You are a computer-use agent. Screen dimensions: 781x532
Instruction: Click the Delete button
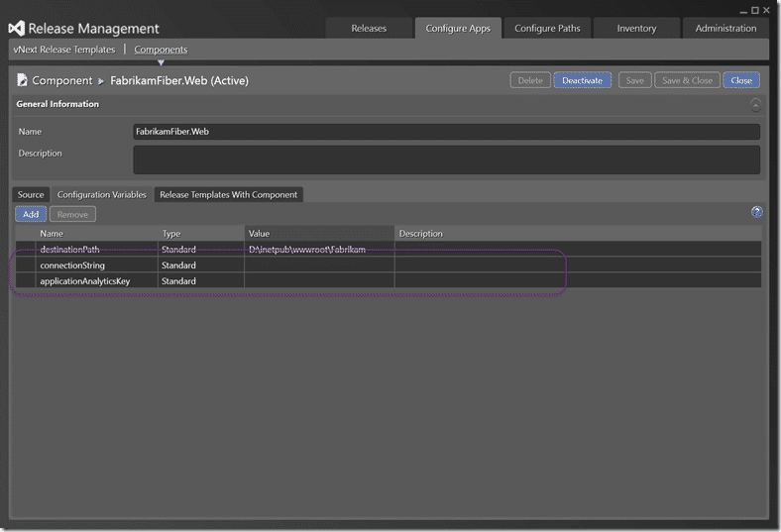click(530, 80)
